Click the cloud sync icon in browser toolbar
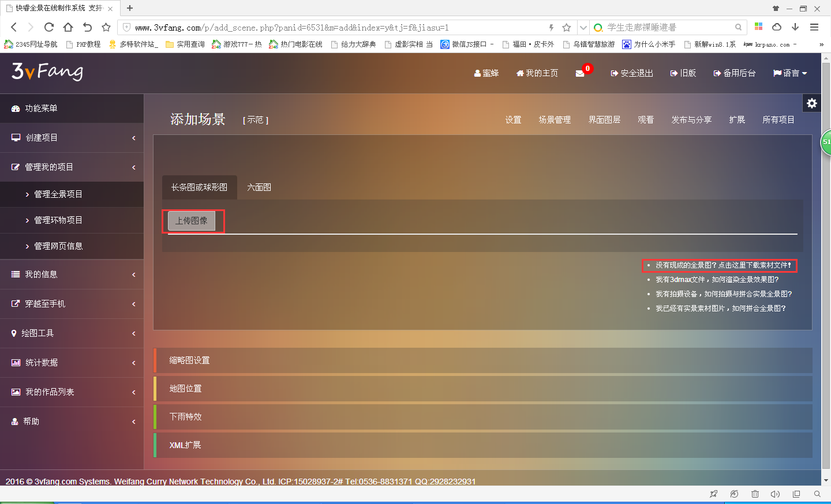Viewport: 831px width, 504px height. [x=777, y=27]
